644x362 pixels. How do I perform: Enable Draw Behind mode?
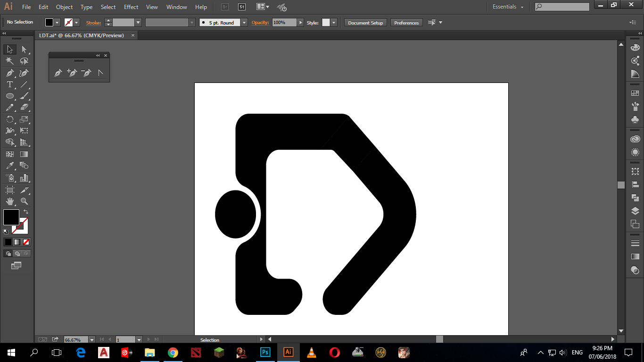tap(17, 254)
